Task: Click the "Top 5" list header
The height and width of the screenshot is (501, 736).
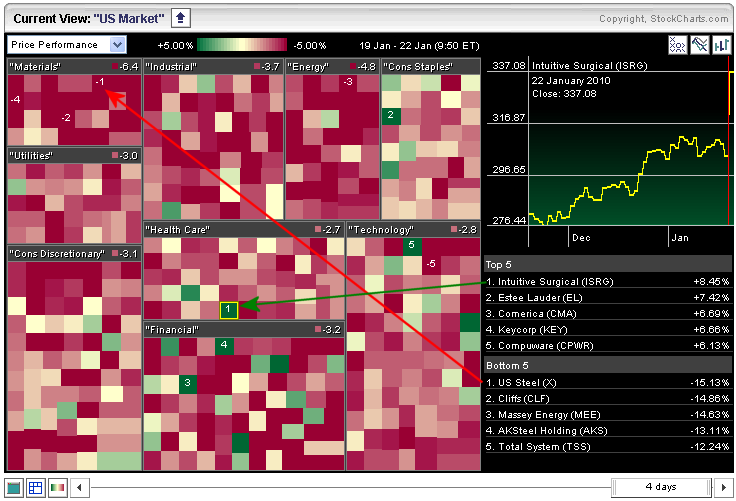Action: pos(608,265)
